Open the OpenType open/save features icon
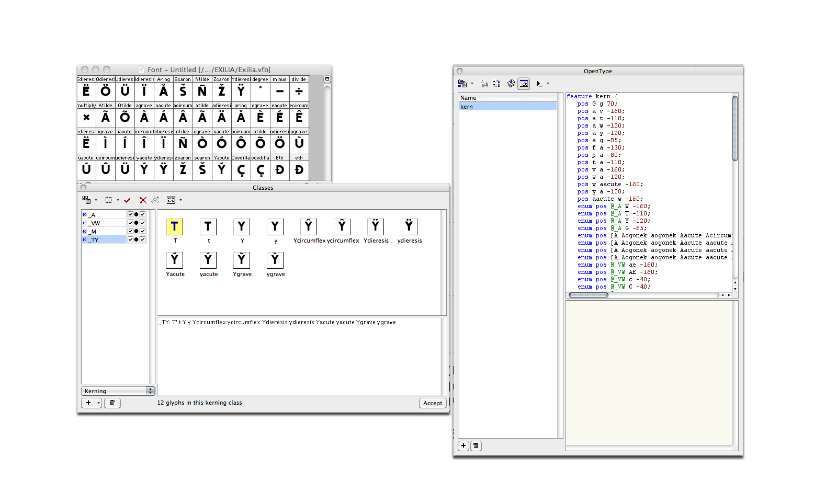Screen dimensions: 837x504 click(462, 83)
